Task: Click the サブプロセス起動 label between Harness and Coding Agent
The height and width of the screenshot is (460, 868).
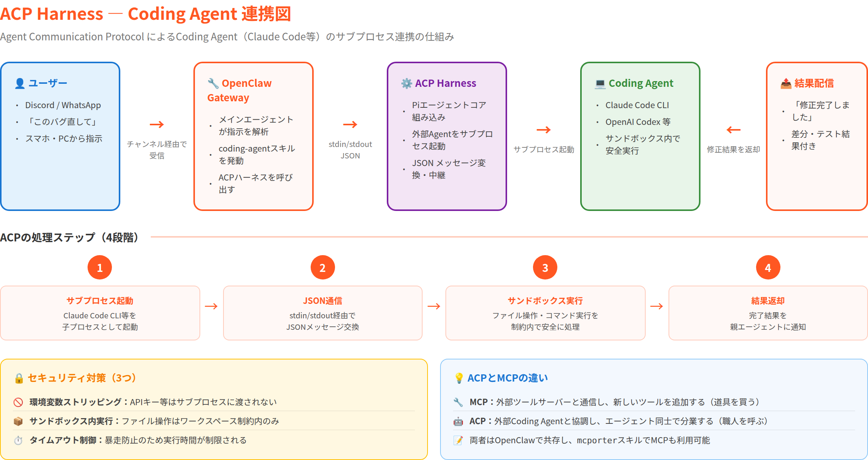Action: pyautogui.click(x=544, y=150)
